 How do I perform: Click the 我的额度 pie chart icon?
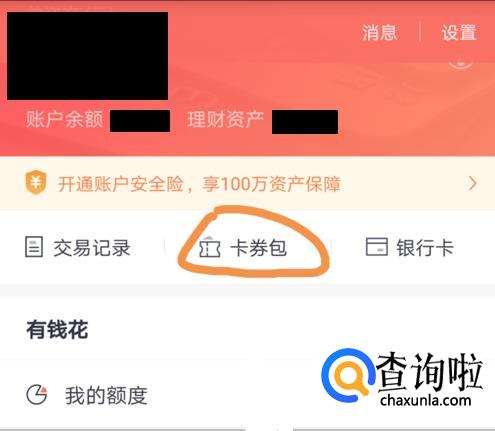coord(37,395)
